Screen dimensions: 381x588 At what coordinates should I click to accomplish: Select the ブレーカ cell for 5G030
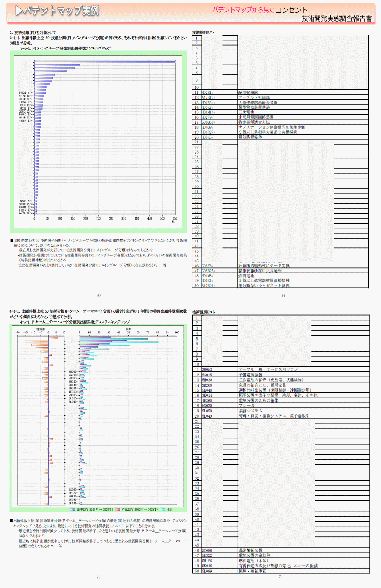tap(246, 406)
